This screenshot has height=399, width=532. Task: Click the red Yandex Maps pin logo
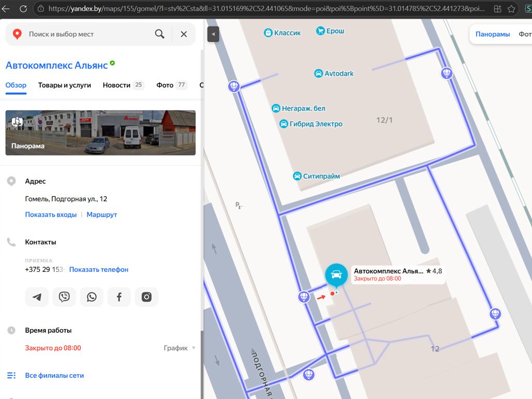(x=17, y=34)
